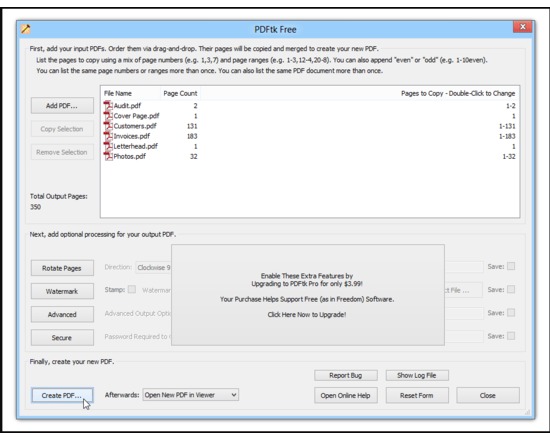Click the Show Log File button
550x440 pixels.
[417, 375]
